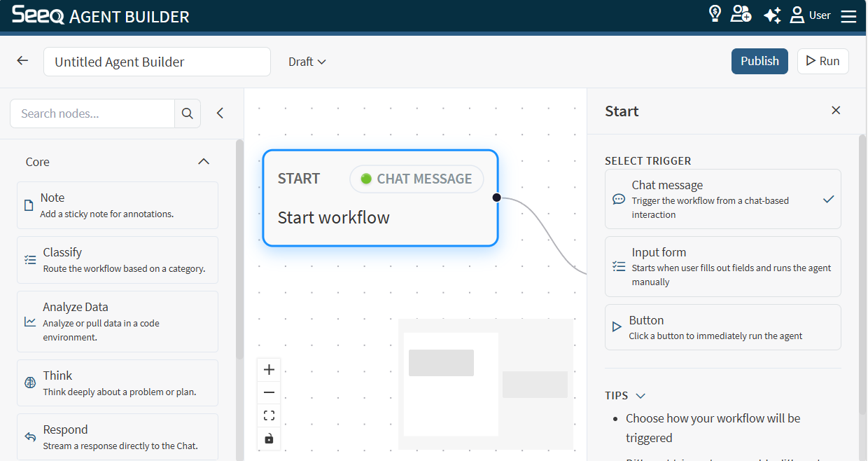The image size is (868, 461).
Task: Collapse the Core nodes section
Action: 204,162
